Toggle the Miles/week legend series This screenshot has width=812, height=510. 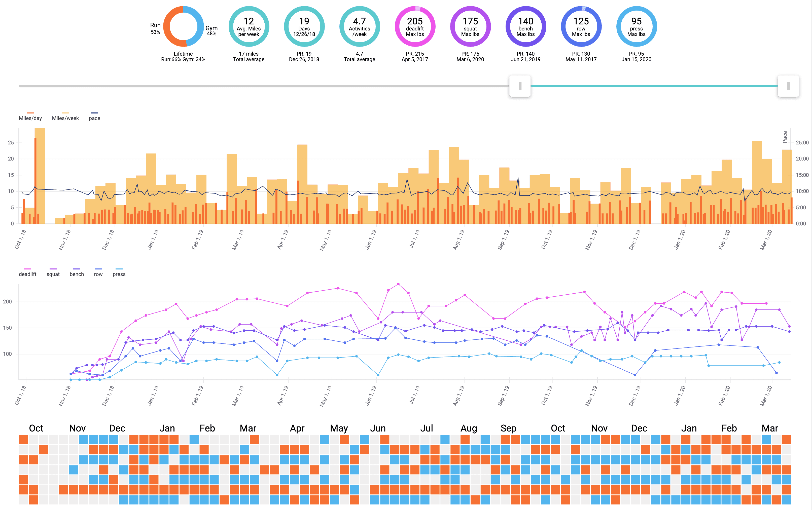(x=65, y=116)
